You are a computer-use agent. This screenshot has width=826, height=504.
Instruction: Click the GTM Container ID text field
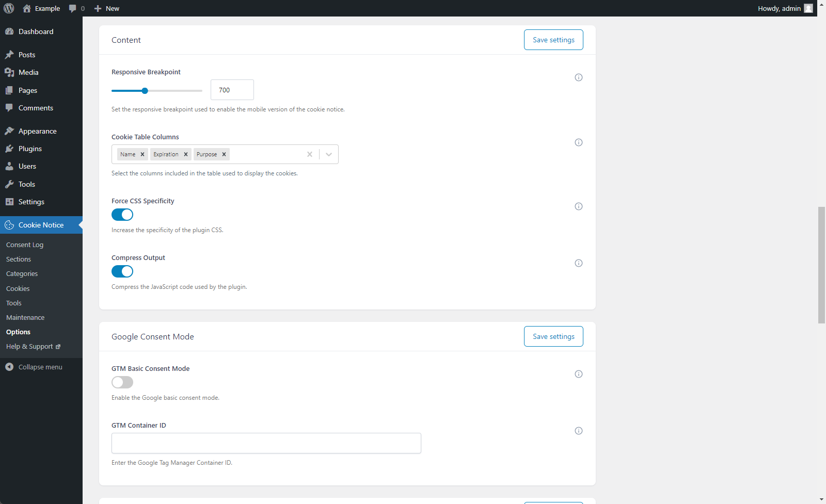click(266, 443)
